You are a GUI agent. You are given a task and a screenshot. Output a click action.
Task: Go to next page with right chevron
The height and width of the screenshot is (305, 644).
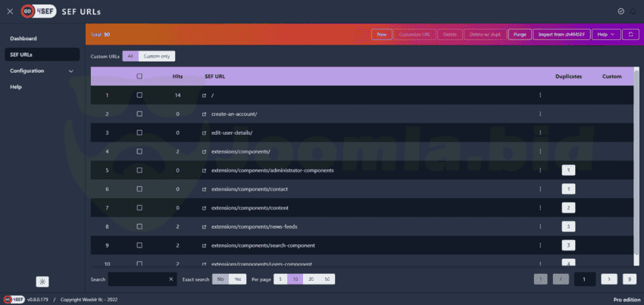point(608,279)
